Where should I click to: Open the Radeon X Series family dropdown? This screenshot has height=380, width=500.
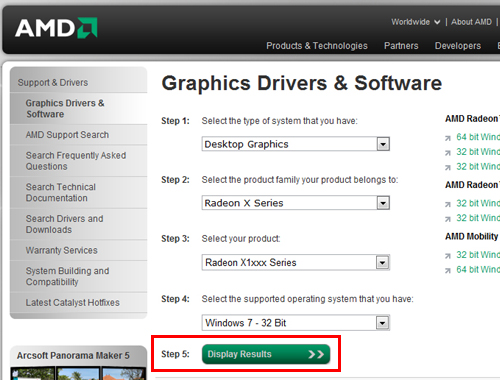click(296, 203)
